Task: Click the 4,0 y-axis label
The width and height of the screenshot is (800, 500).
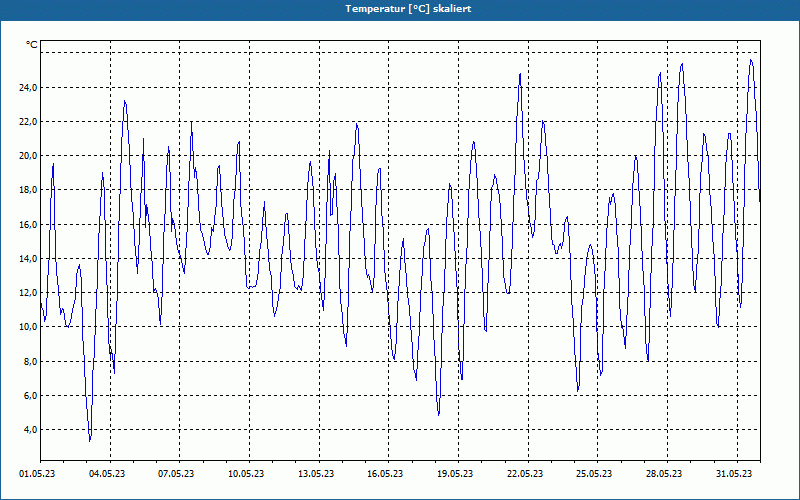Action: coord(30,430)
